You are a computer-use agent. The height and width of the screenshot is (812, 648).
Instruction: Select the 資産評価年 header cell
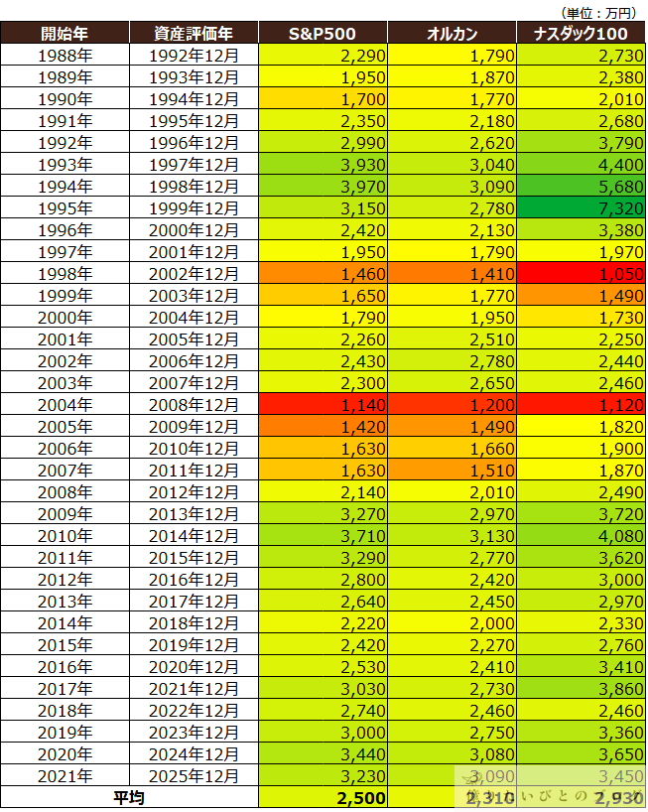(x=194, y=34)
